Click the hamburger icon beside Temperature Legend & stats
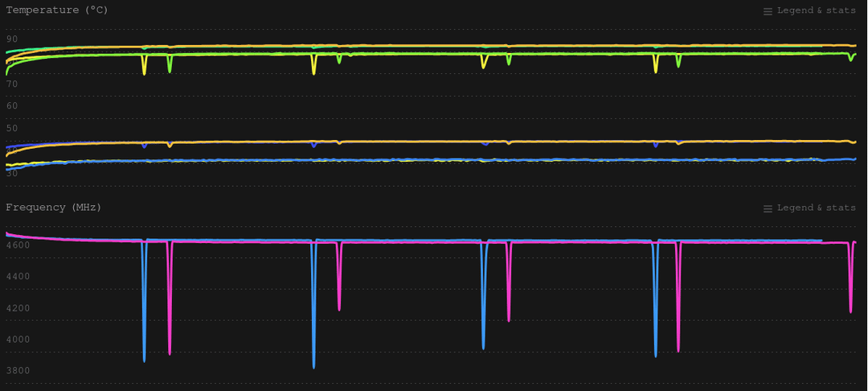Image resolution: width=868 pixels, height=391 pixels. 768,11
